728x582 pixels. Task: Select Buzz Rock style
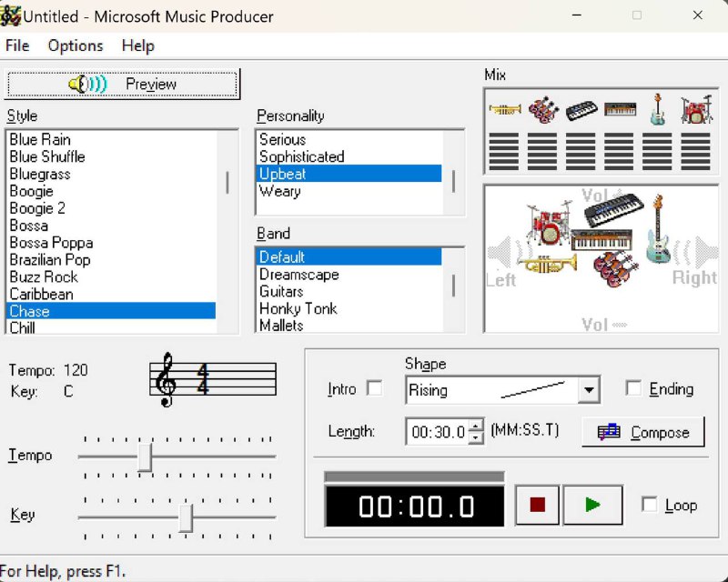(111, 276)
